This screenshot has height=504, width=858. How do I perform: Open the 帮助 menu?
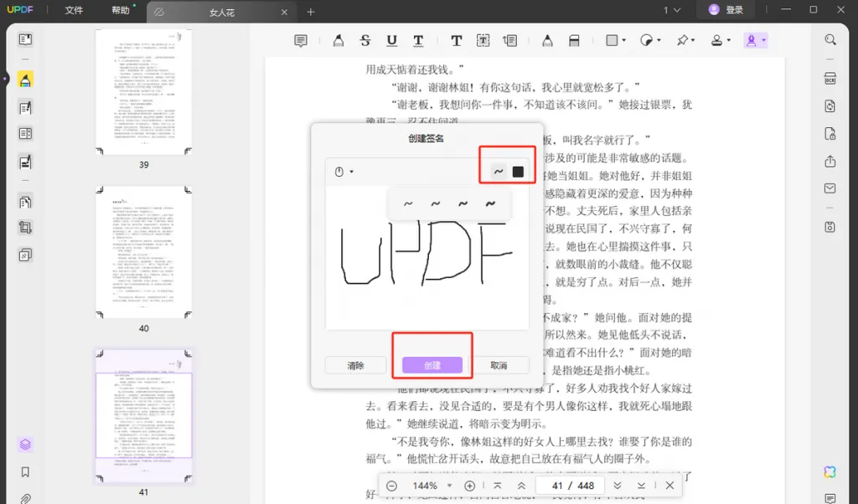point(121,10)
